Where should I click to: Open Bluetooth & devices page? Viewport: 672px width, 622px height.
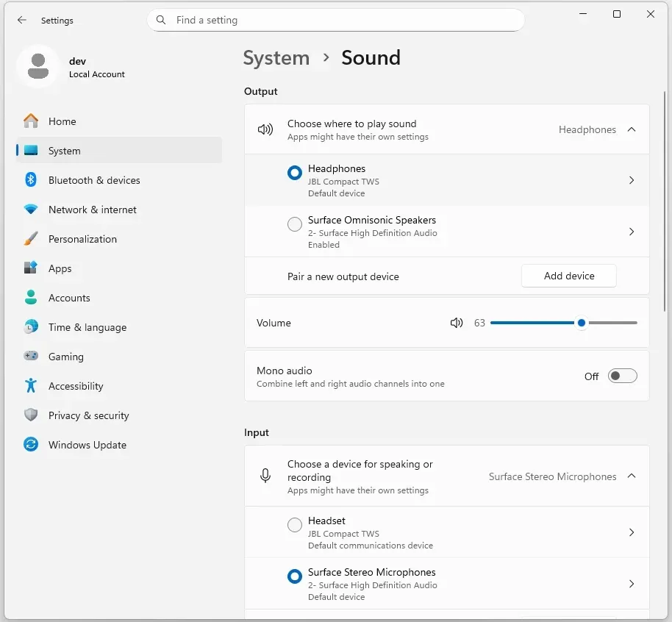click(x=119, y=180)
